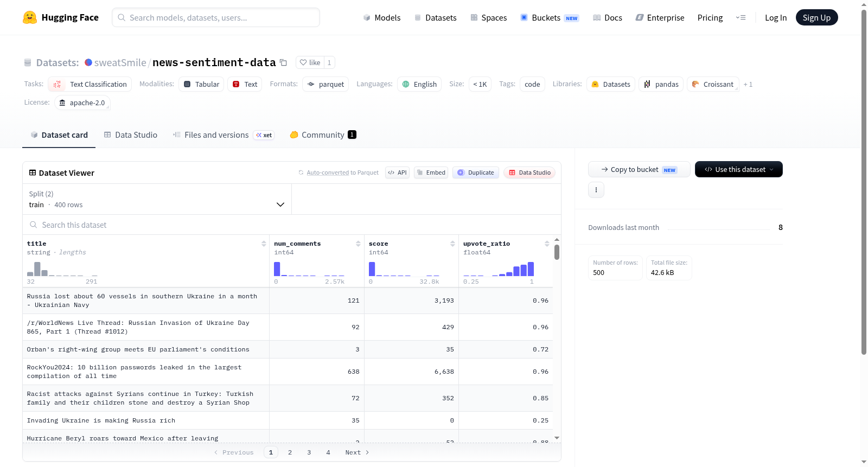This screenshot has width=868, height=467.
Task: Open the Community tab
Action: click(323, 135)
